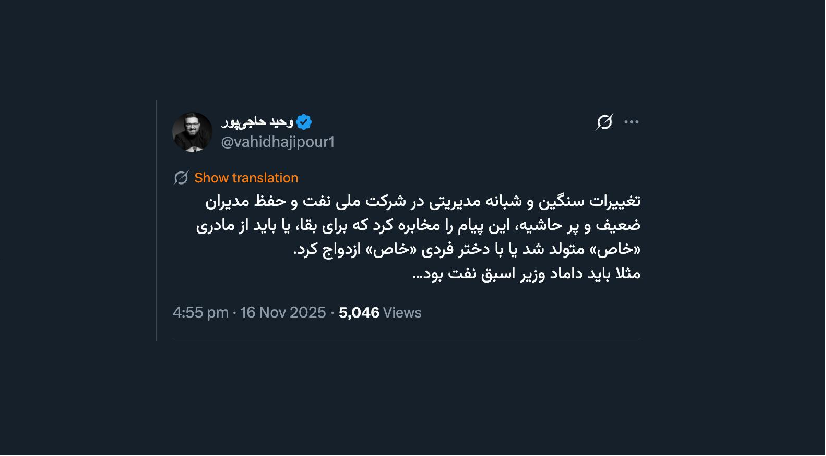Click the tweet line starting with ضعیف
The image size is (826, 456).
coord(410,226)
